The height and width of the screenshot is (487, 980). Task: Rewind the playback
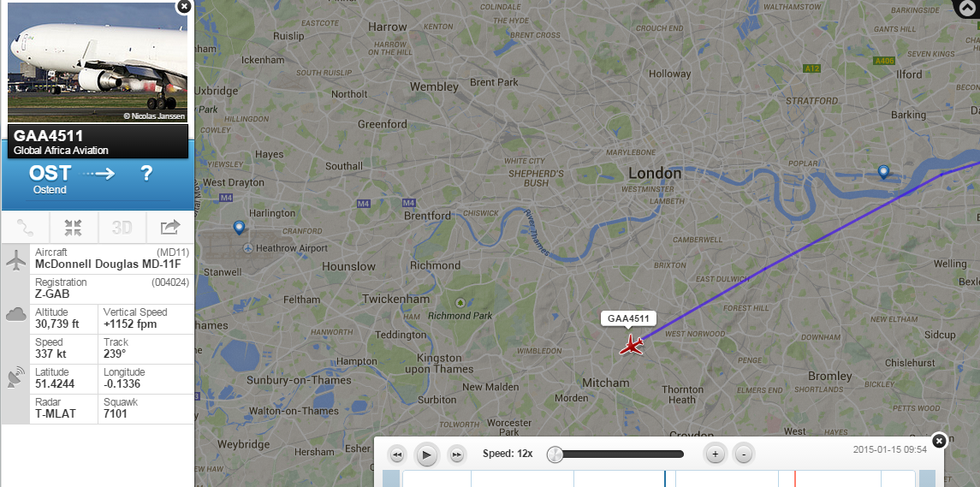pyautogui.click(x=397, y=454)
